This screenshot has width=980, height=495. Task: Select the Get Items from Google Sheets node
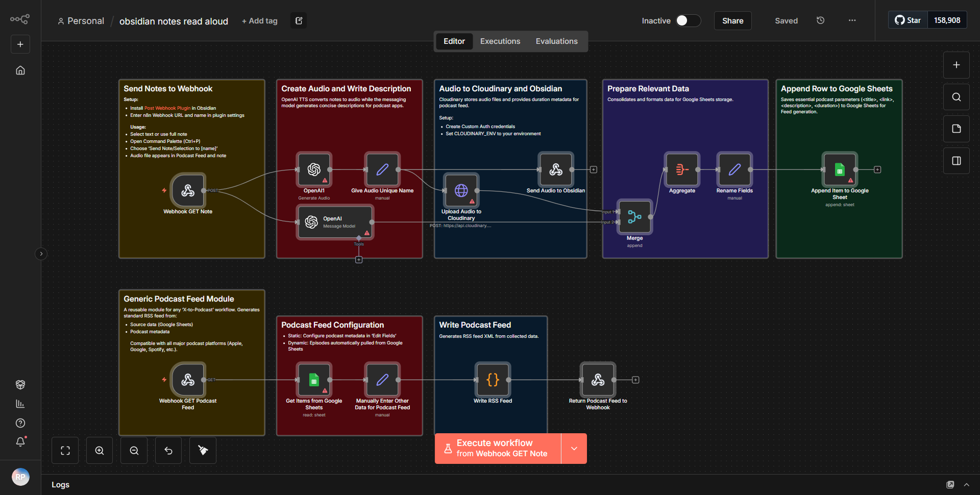click(314, 380)
